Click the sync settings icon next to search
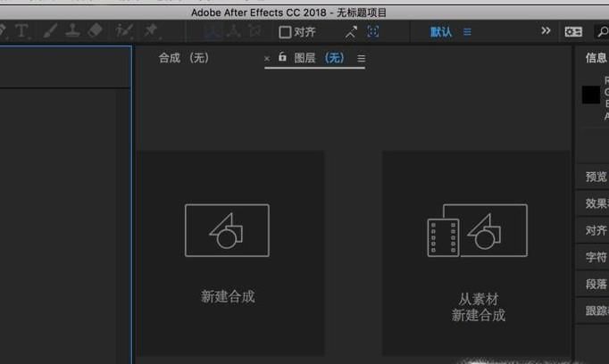Image resolution: width=609 pixels, height=364 pixels. coord(573,32)
